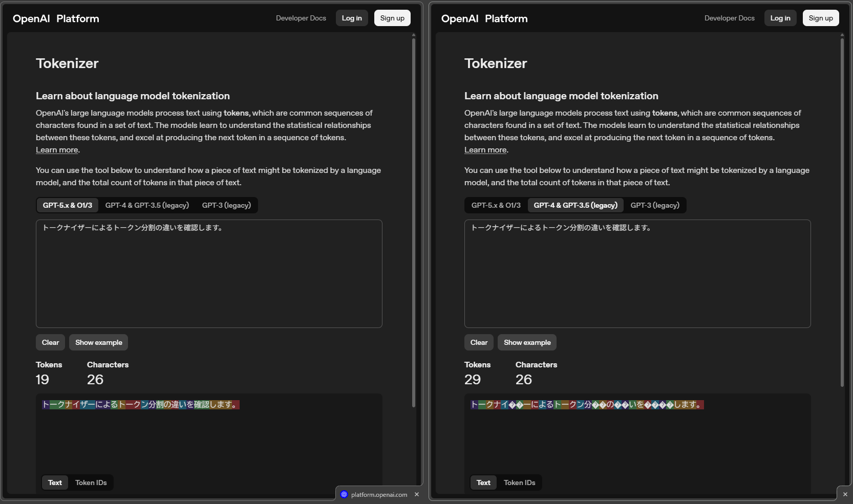Image resolution: width=853 pixels, height=504 pixels.
Task: Click Sign up button in left window
Action: pyautogui.click(x=392, y=18)
